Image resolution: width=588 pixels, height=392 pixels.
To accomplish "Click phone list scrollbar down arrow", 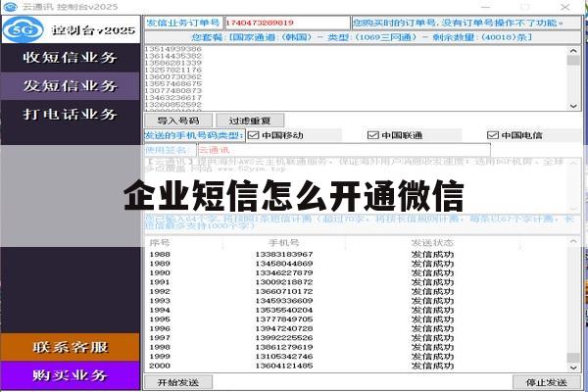I will [573, 106].
